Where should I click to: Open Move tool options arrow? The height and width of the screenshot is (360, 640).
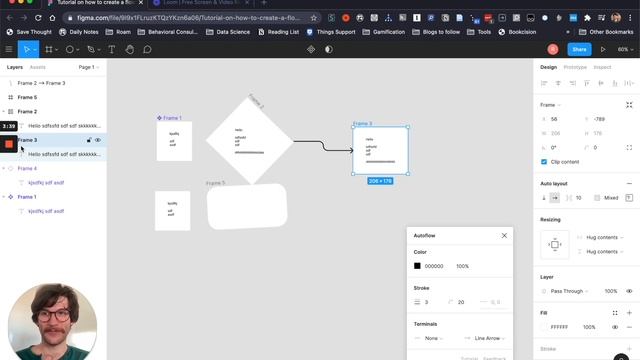tap(35, 50)
